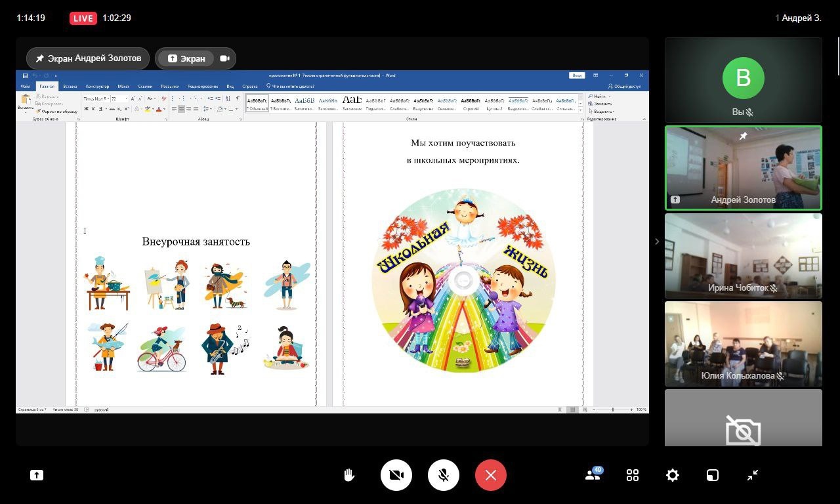Click the picture-in-picture icon
The image size is (840, 504).
tap(713, 475)
